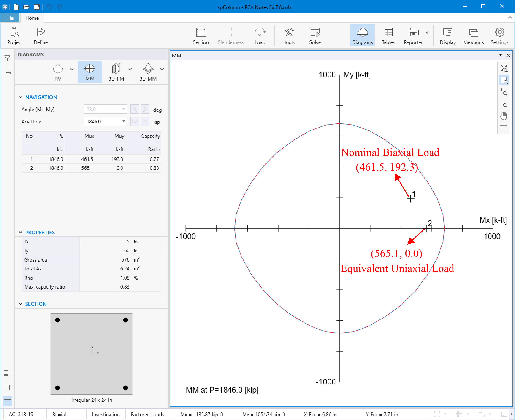The height and width of the screenshot is (420, 515).
Task: Select the PM diagram type
Action: pyautogui.click(x=58, y=72)
